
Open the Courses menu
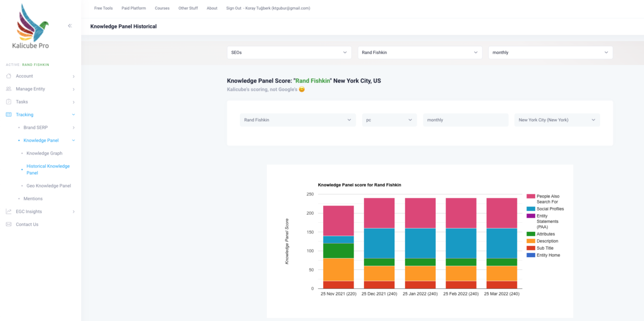click(162, 8)
